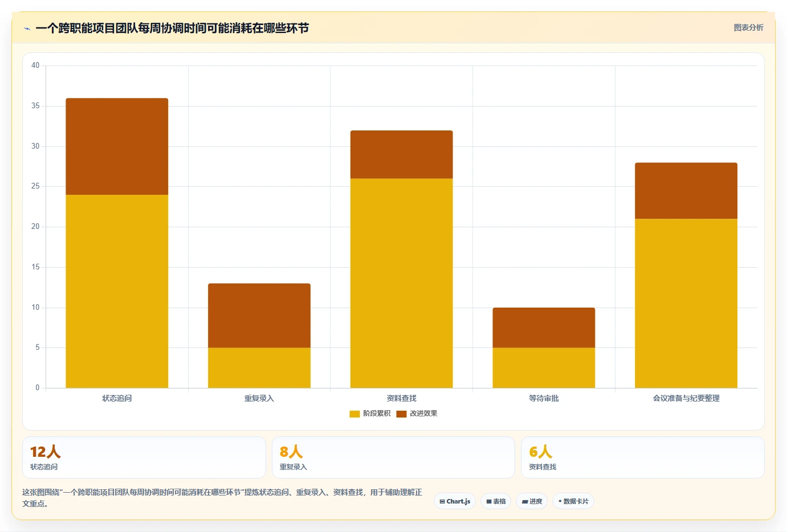Select the 数据卡片 chip

pos(573,501)
